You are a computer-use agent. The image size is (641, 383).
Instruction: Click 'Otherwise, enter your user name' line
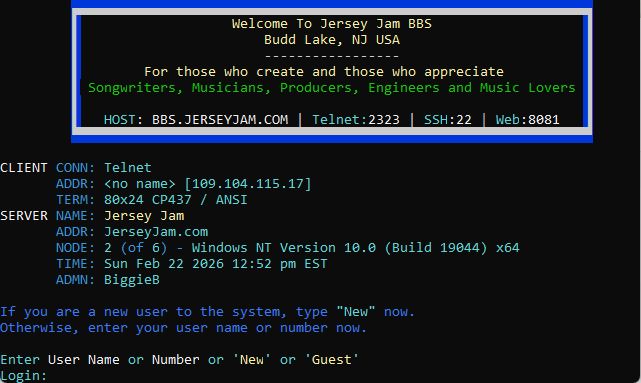tap(184, 328)
